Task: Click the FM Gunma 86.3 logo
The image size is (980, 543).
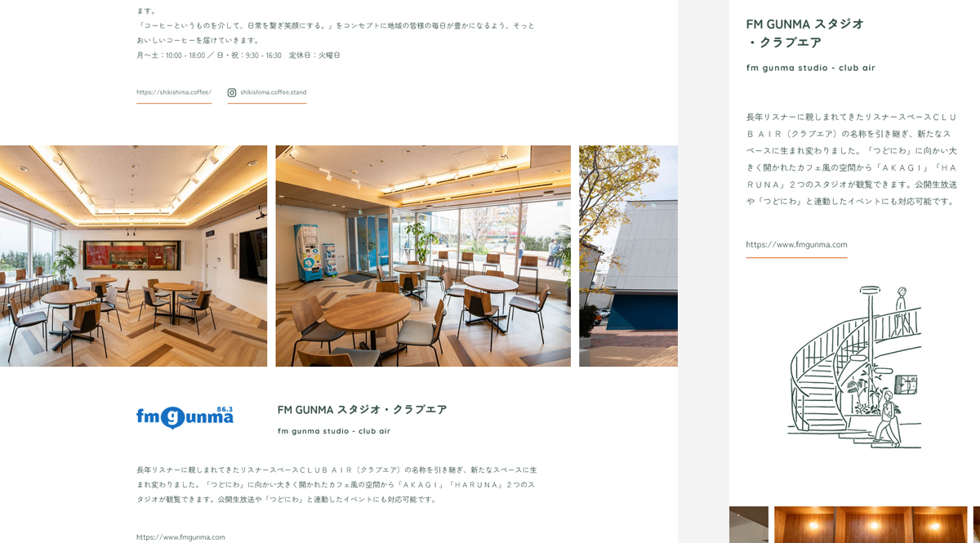Action: [x=185, y=417]
